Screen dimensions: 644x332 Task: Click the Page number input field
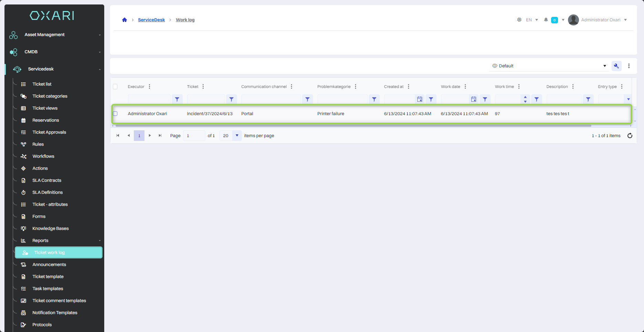click(194, 136)
